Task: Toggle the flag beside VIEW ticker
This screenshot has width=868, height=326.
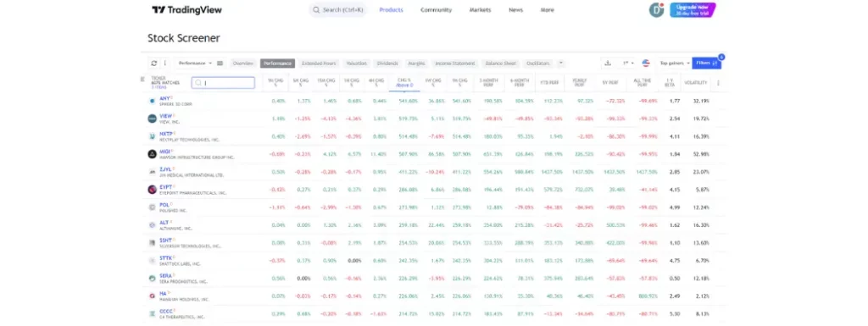Action: (175, 115)
